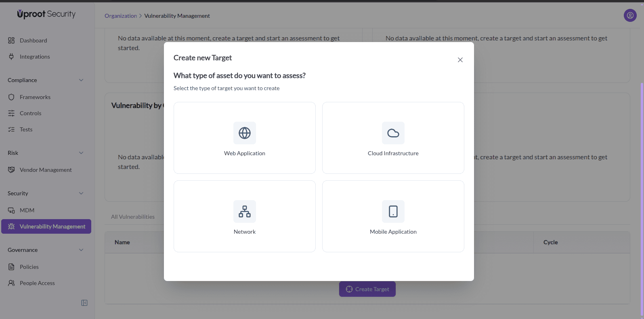Viewport: 644px width, 319px height.
Task: Open the user profile avatar
Action: point(630,15)
